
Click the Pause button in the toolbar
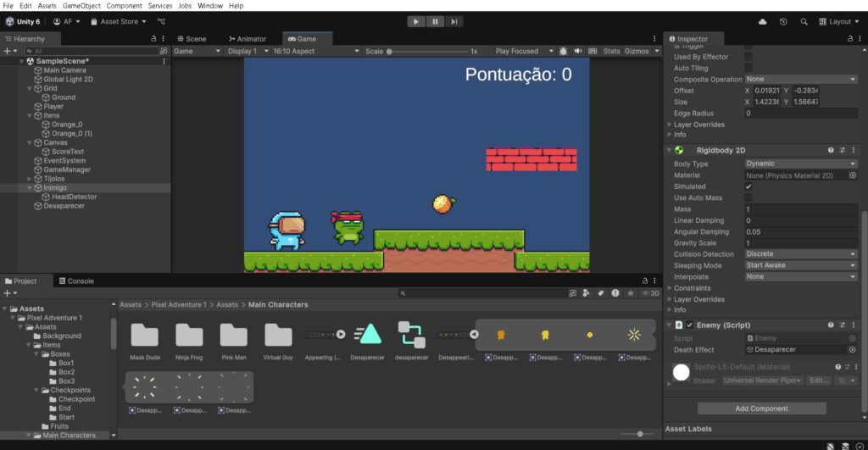(x=435, y=21)
